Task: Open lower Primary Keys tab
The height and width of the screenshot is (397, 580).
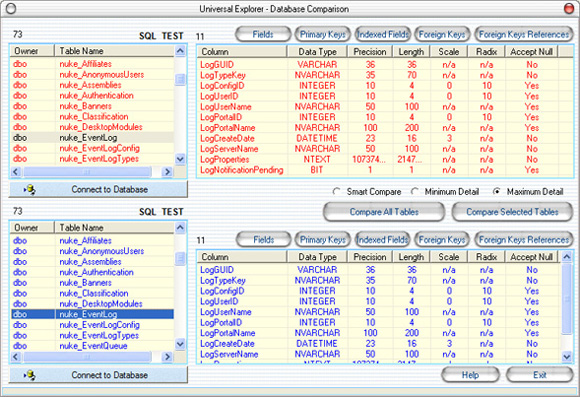Action: pyautogui.click(x=323, y=240)
